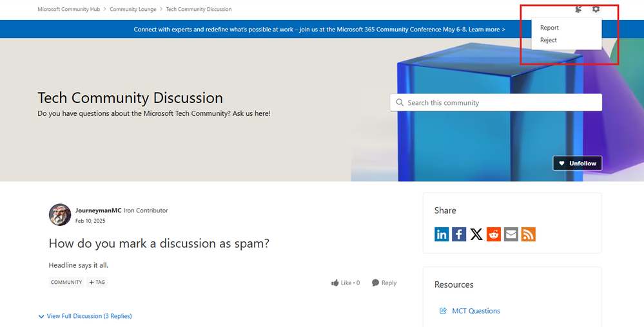
Task: Click the COMMUNITY tag
Action: 66,283
